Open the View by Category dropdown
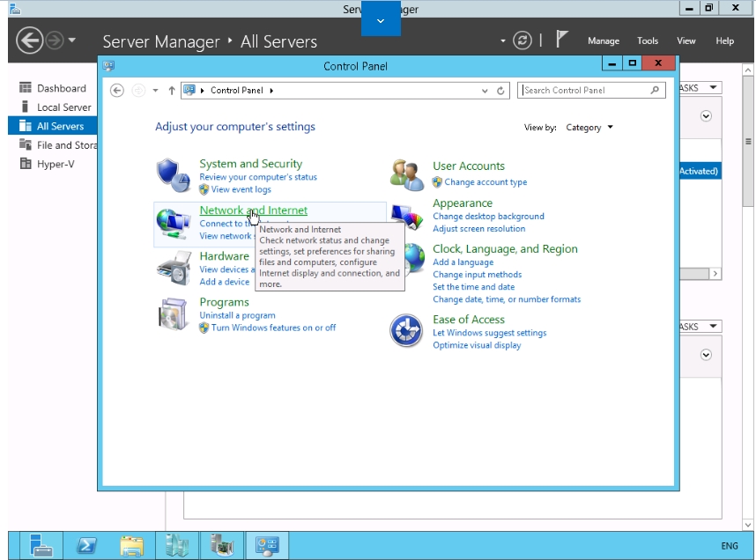The height and width of the screenshot is (560, 756). tap(589, 128)
